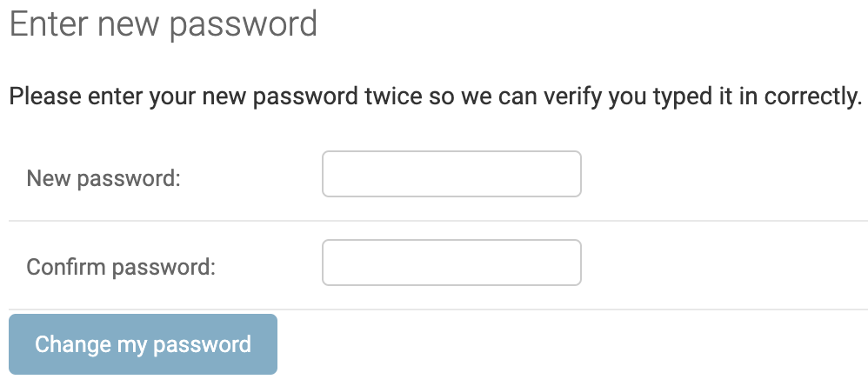868x386 pixels.
Task: Click the "New password:" field label
Action: [x=103, y=179]
